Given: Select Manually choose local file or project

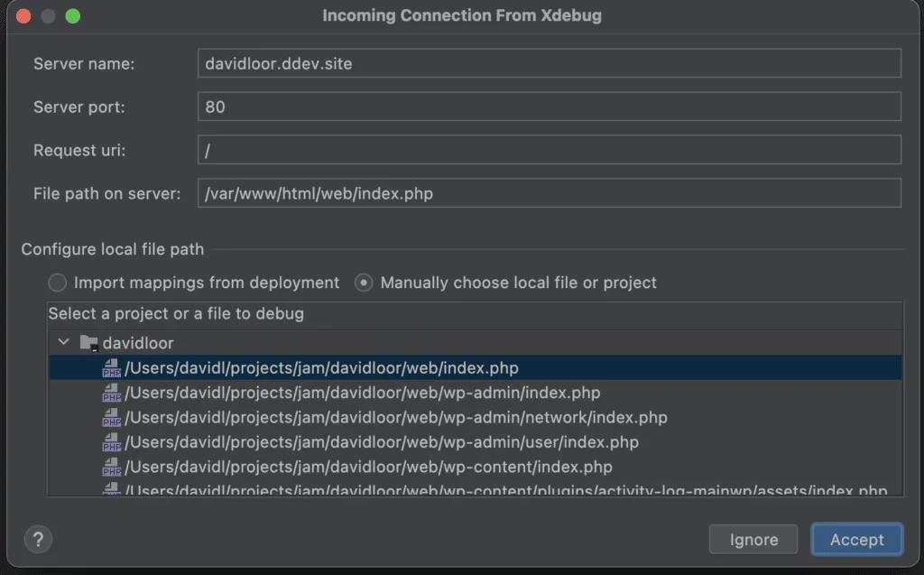Looking at the screenshot, I should (364, 283).
